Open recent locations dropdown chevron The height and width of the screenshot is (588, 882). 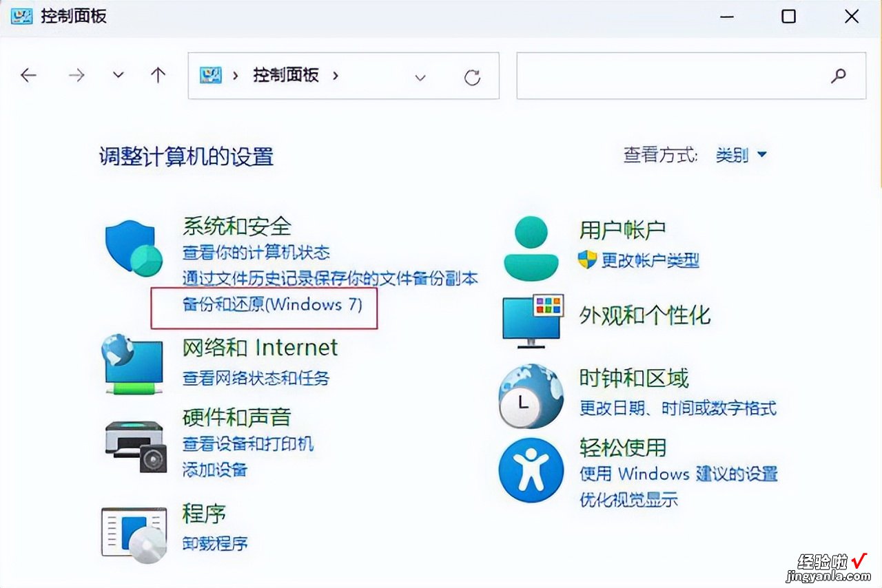click(119, 75)
